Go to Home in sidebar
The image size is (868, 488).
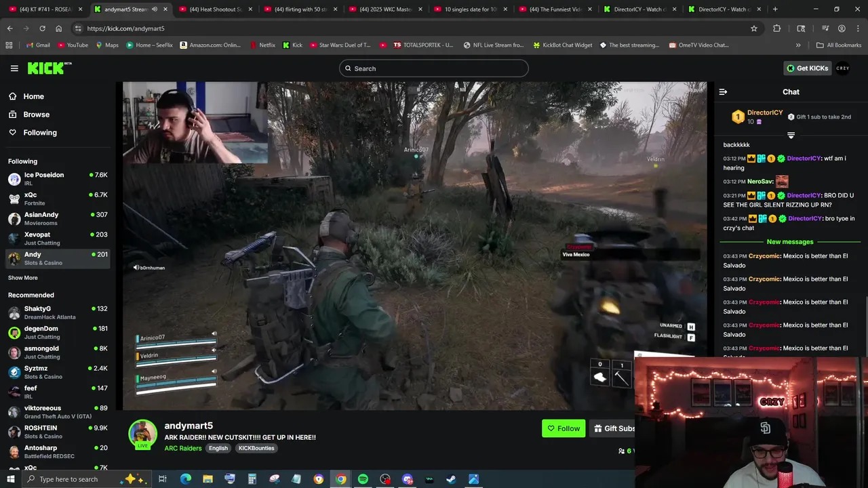click(33, 96)
